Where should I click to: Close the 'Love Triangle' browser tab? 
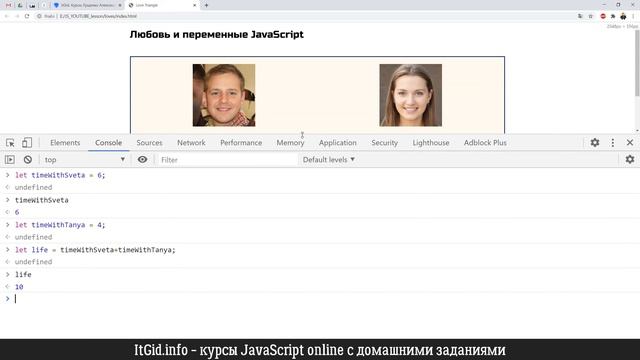coord(194,5)
